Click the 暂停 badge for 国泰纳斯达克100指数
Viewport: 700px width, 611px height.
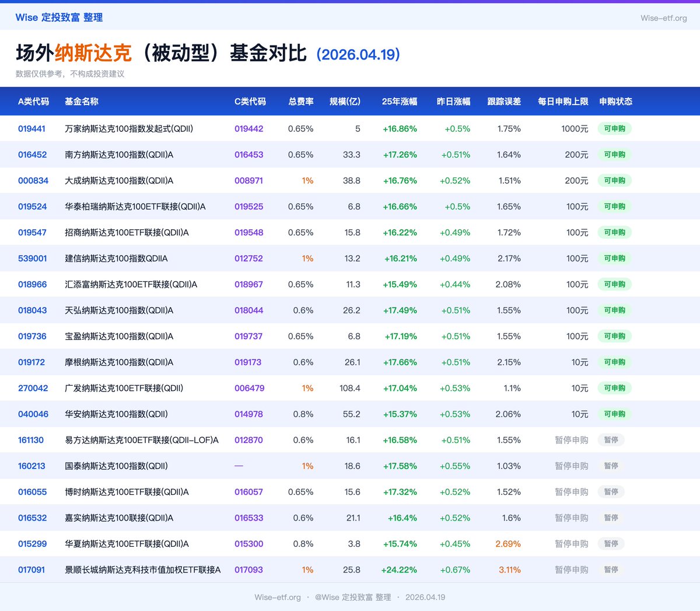point(611,466)
